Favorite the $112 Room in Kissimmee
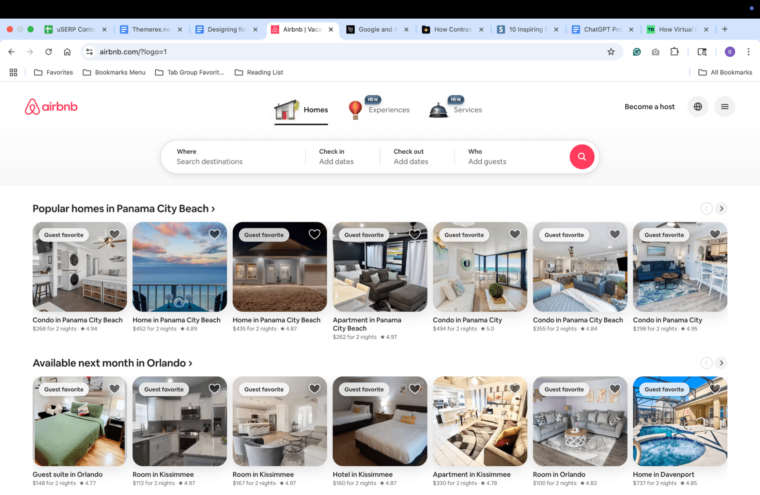The width and height of the screenshot is (760, 495). (x=214, y=389)
